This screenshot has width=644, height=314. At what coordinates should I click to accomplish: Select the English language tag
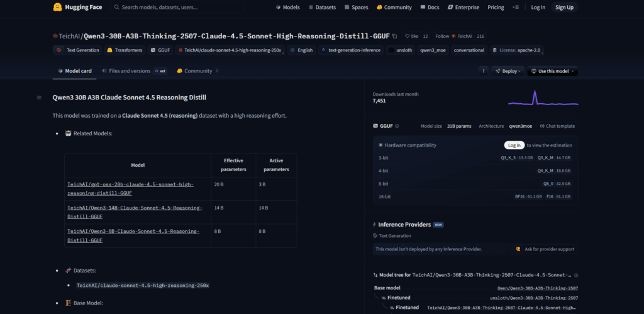click(301, 50)
